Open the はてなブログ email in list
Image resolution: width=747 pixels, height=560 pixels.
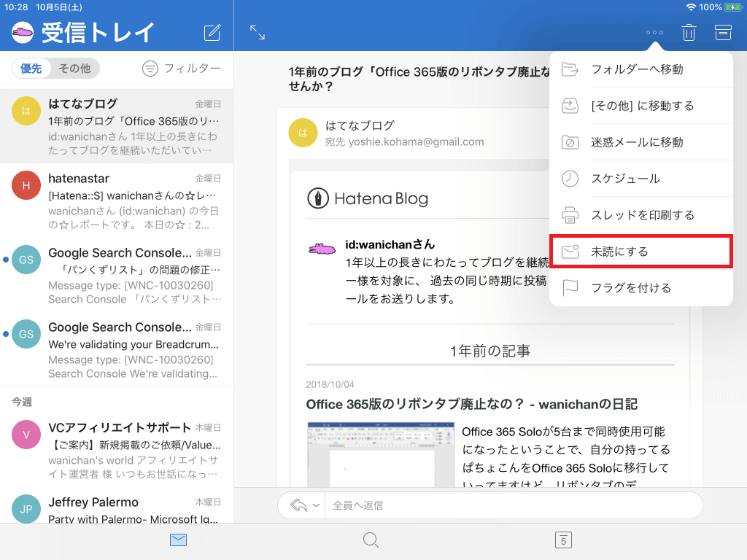coord(117,126)
